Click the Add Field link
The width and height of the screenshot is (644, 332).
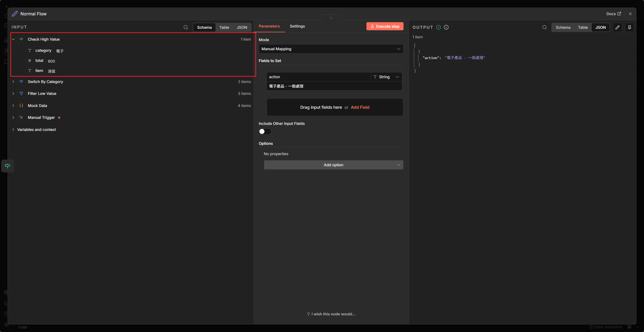pos(360,107)
